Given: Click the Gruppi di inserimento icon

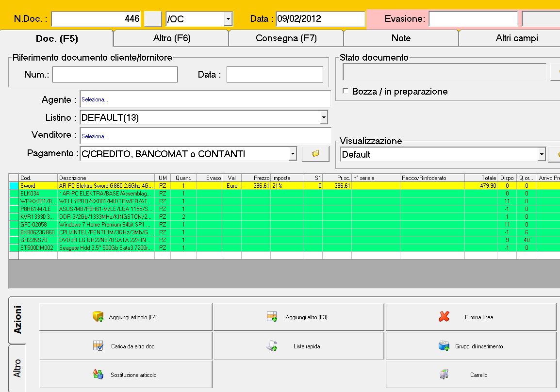Looking at the screenshot, I should click(444, 346).
